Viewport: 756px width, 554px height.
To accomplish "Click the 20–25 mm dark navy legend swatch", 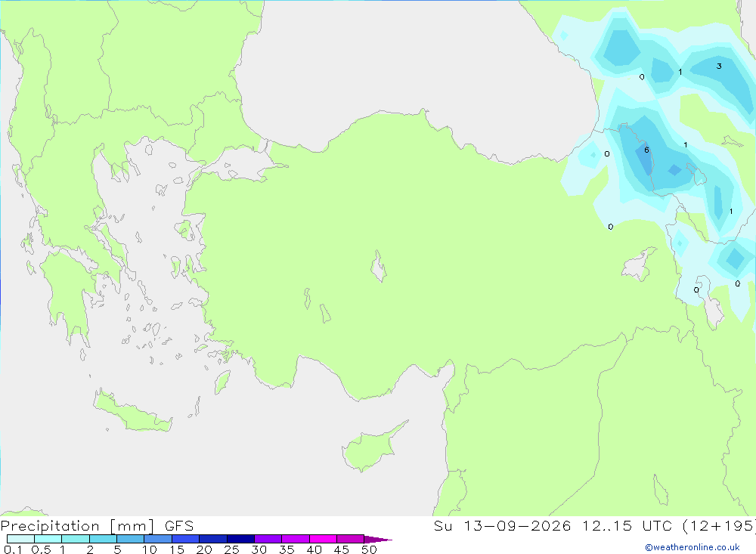I will [212, 539].
